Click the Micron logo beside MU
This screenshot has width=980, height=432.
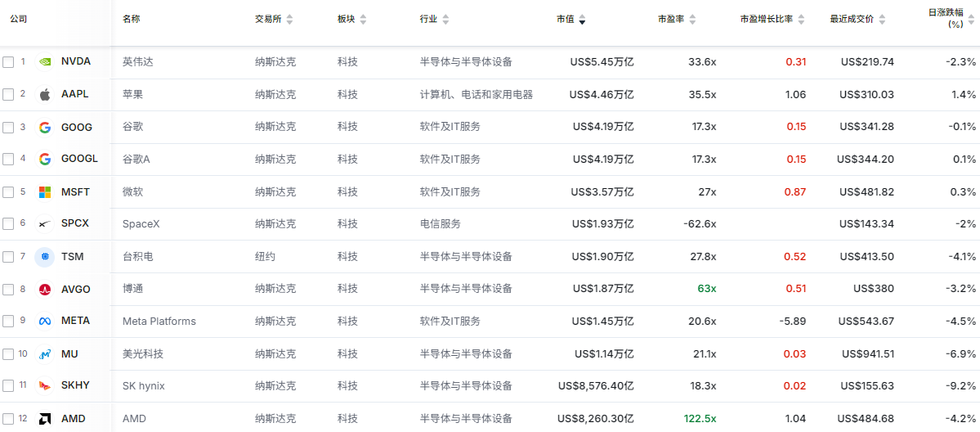coord(45,353)
